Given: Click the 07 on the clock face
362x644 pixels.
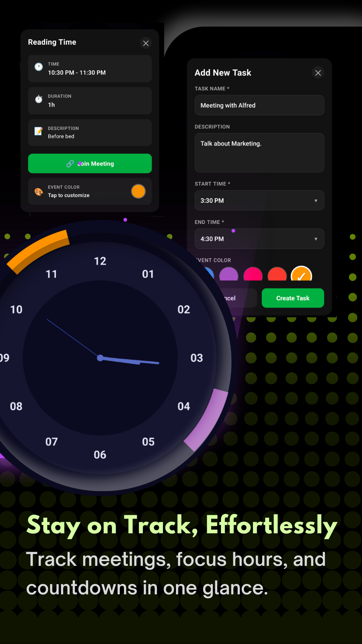Looking at the screenshot, I should tap(52, 442).
